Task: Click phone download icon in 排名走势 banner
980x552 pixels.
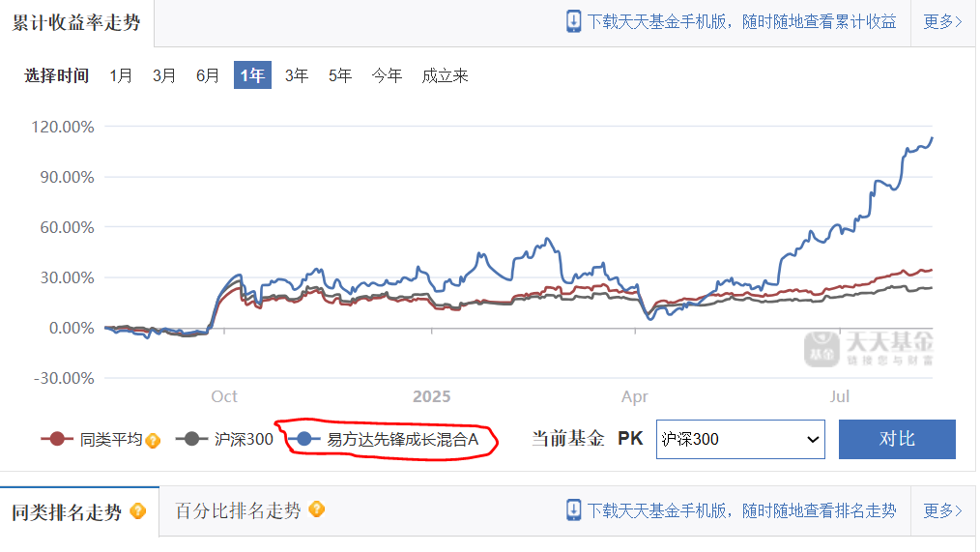Action: (573, 510)
